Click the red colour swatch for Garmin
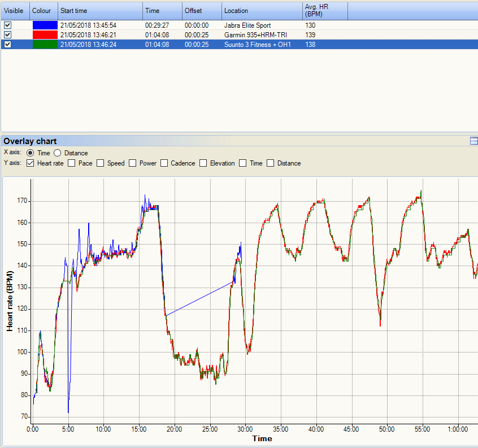 pos(45,35)
